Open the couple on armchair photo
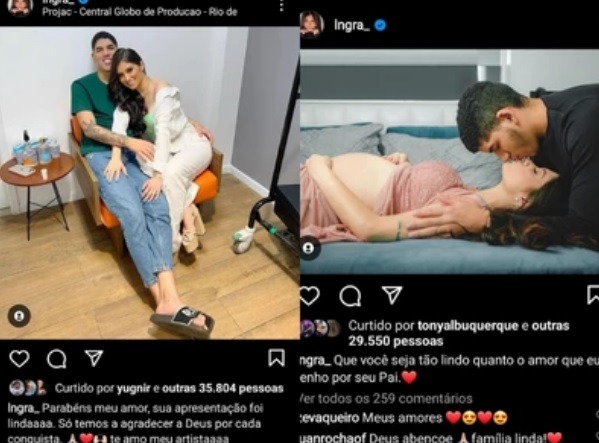This screenshot has height=443, width=599. [x=150, y=183]
